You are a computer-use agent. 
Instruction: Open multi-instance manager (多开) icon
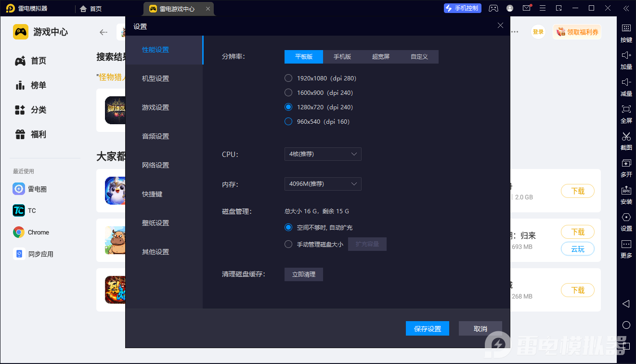[626, 163]
